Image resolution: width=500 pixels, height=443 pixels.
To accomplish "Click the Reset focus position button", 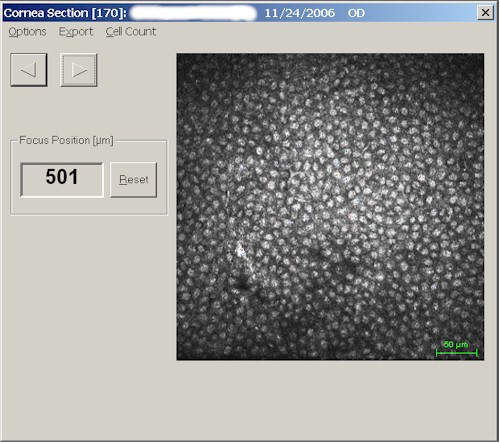I will pyautogui.click(x=133, y=180).
